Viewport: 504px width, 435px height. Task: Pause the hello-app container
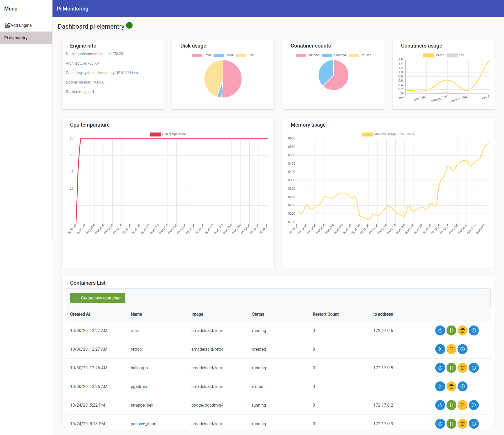tap(451, 368)
